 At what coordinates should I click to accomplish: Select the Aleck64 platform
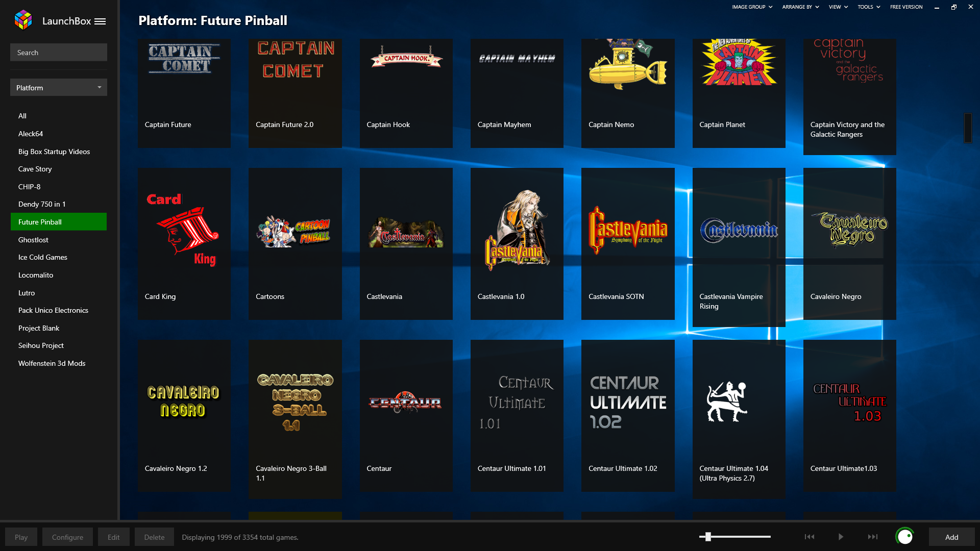[59, 134]
